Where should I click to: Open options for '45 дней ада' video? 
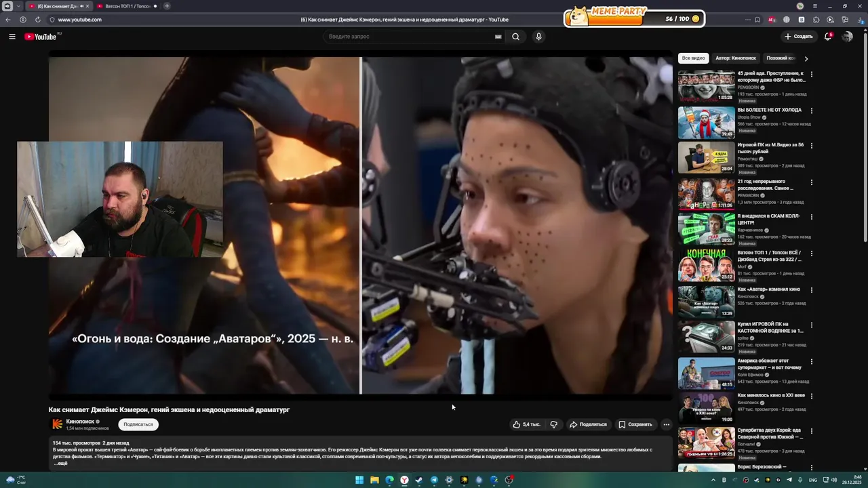pyautogui.click(x=812, y=75)
